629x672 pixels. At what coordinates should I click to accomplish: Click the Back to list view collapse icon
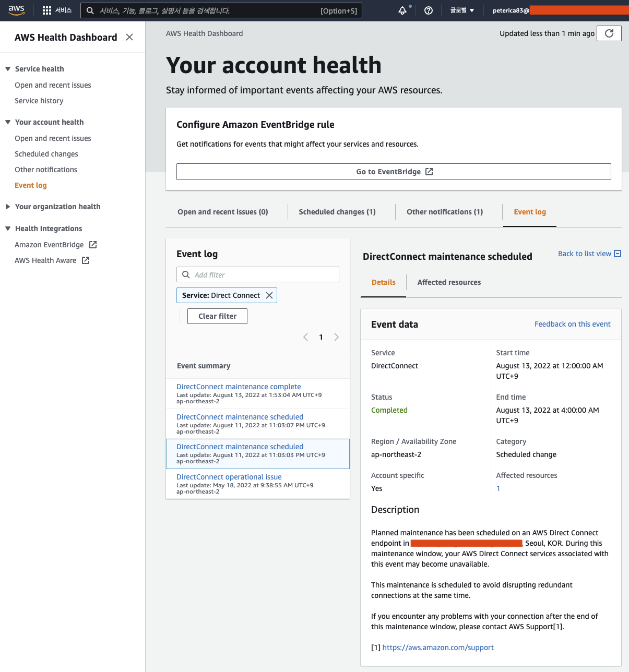(618, 254)
